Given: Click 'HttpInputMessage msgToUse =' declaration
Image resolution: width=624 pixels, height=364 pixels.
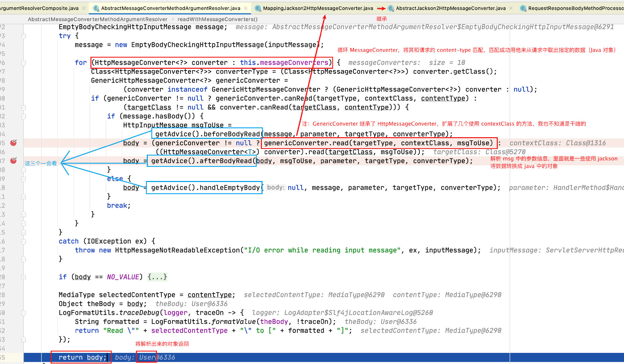Looking at the screenshot, I should pos(178,125).
